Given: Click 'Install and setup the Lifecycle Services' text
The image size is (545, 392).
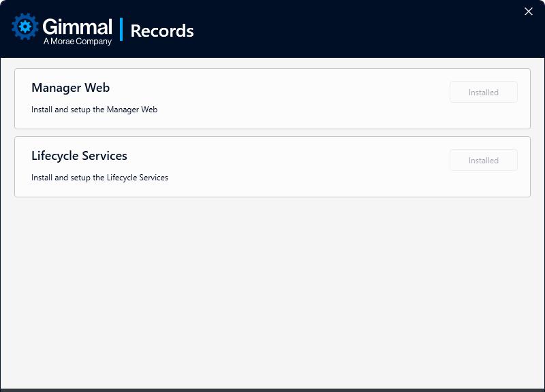Looking at the screenshot, I should coord(99,178).
